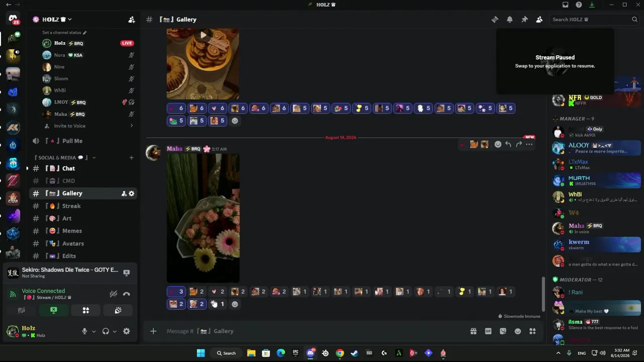Create invite for Gallery channel
Image resolution: width=644 pixels, height=362 pixels.
pos(124,194)
